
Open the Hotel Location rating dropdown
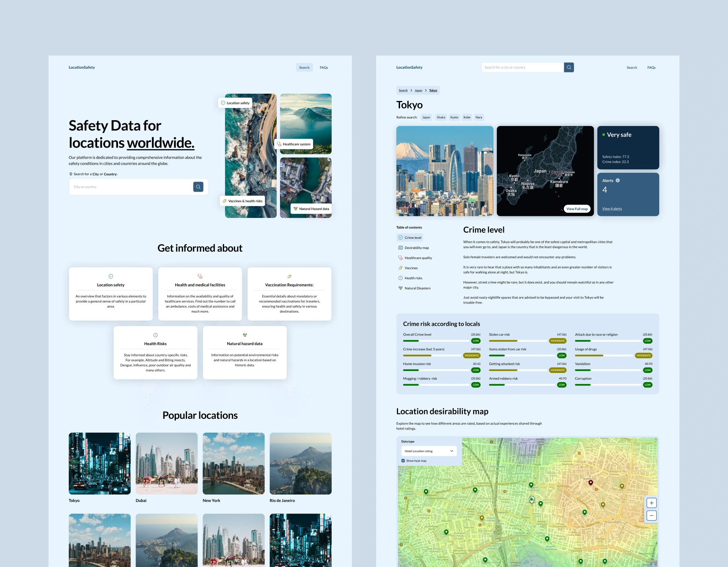click(429, 451)
